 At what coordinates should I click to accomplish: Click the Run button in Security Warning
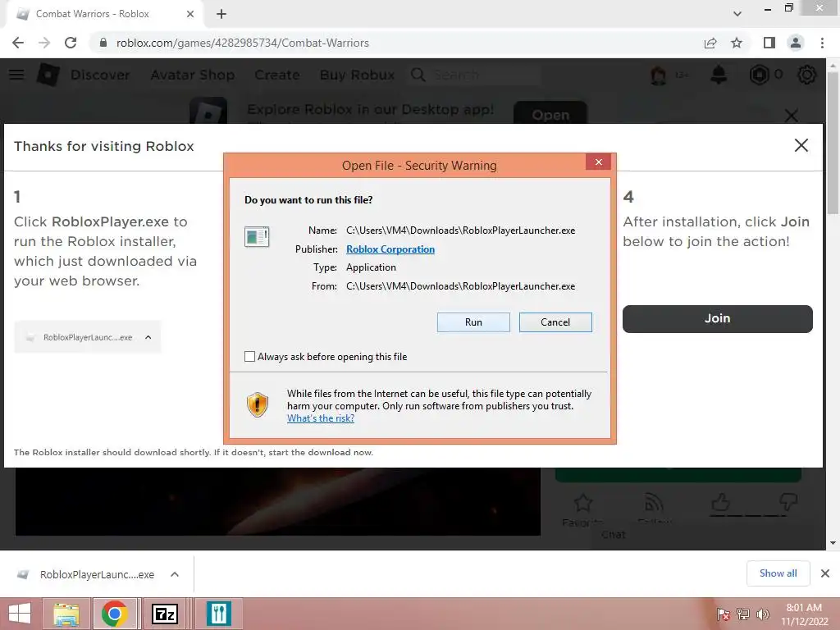tap(473, 322)
